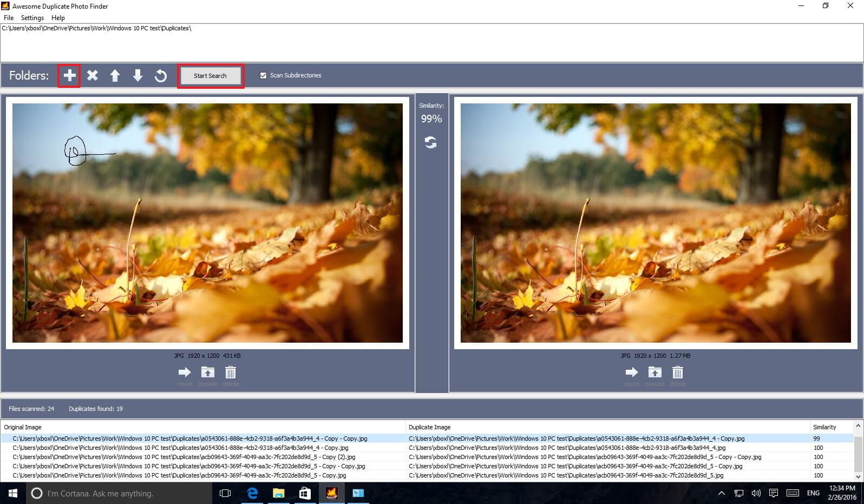
Task: Open the File menu
Action: (9, 18)
